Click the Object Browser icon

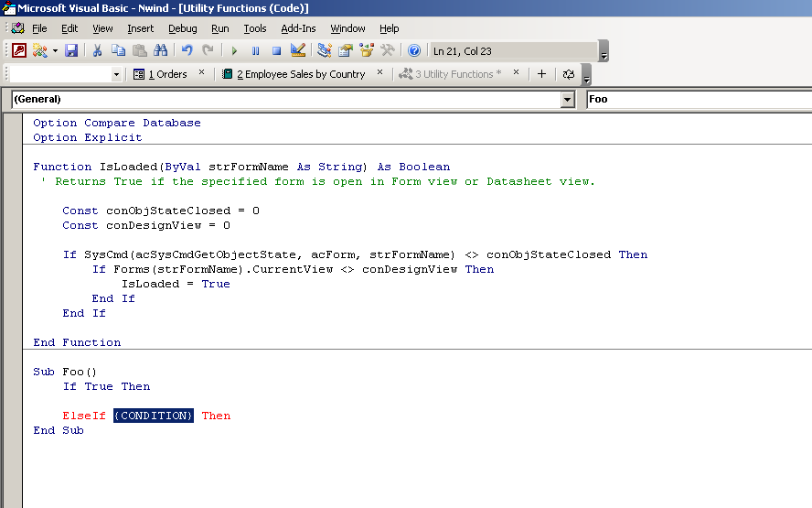[367, 50]
